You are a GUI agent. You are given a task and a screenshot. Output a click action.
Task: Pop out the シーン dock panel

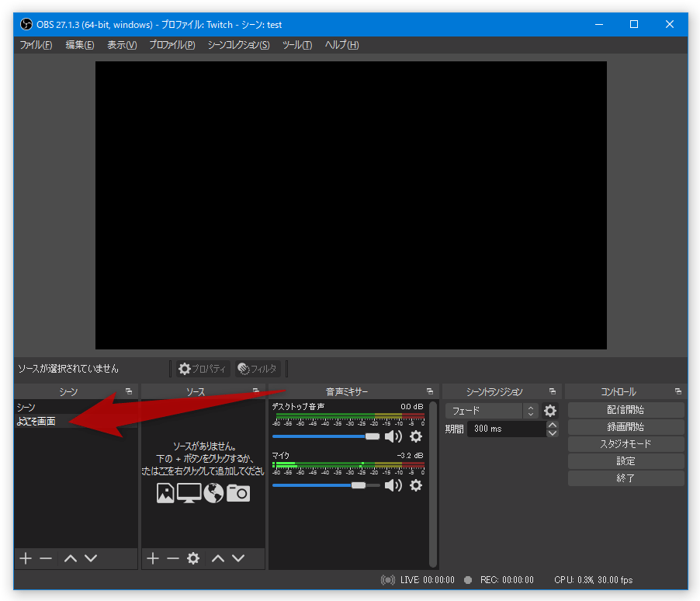pyautogui.click(x=129, y=391)
